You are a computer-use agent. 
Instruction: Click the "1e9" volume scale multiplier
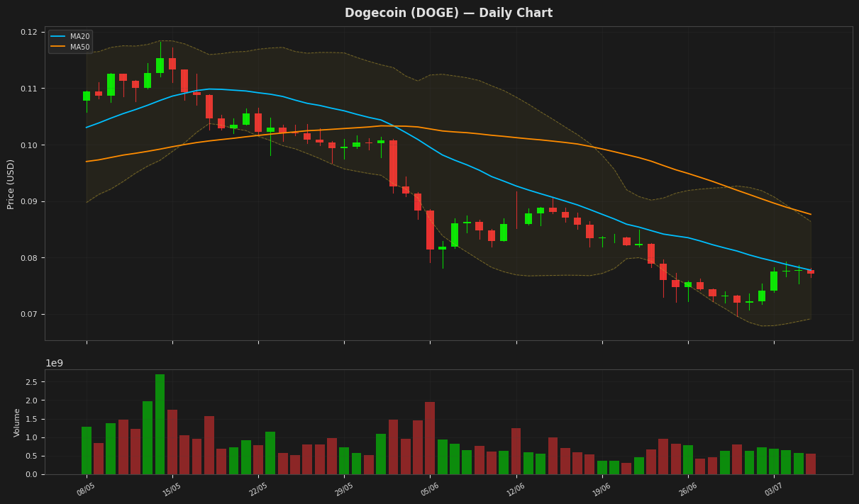point(55,364)
